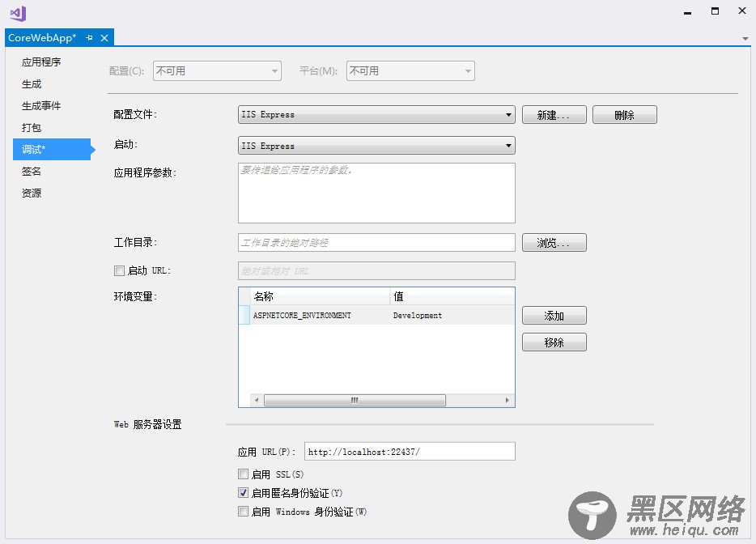The image size is (756, 544).
Task: Open the 配置(C) dropdown
Action: pyautogui.click(x=217, y=71)
